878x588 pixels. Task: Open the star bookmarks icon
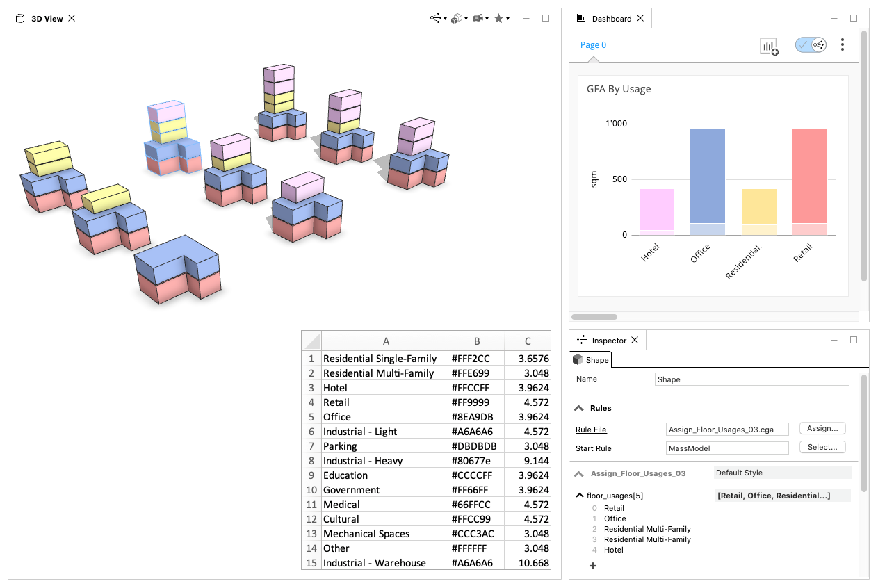(500, 19)
